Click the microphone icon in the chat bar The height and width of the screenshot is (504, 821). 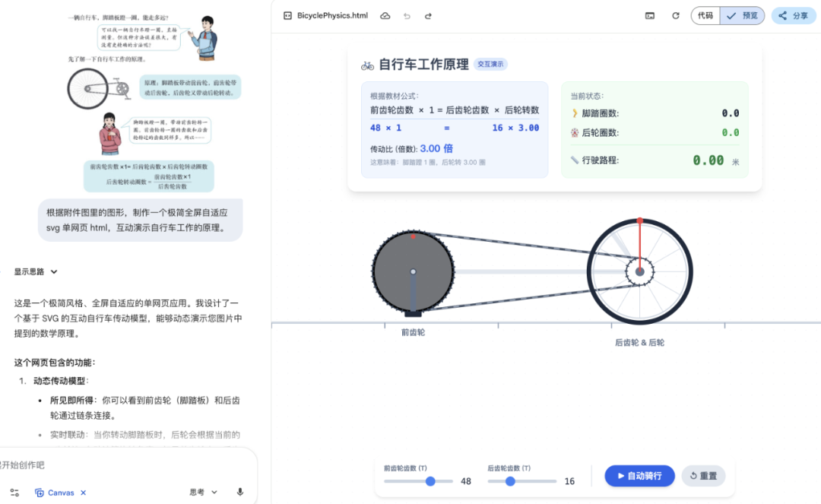click(239, 492)
